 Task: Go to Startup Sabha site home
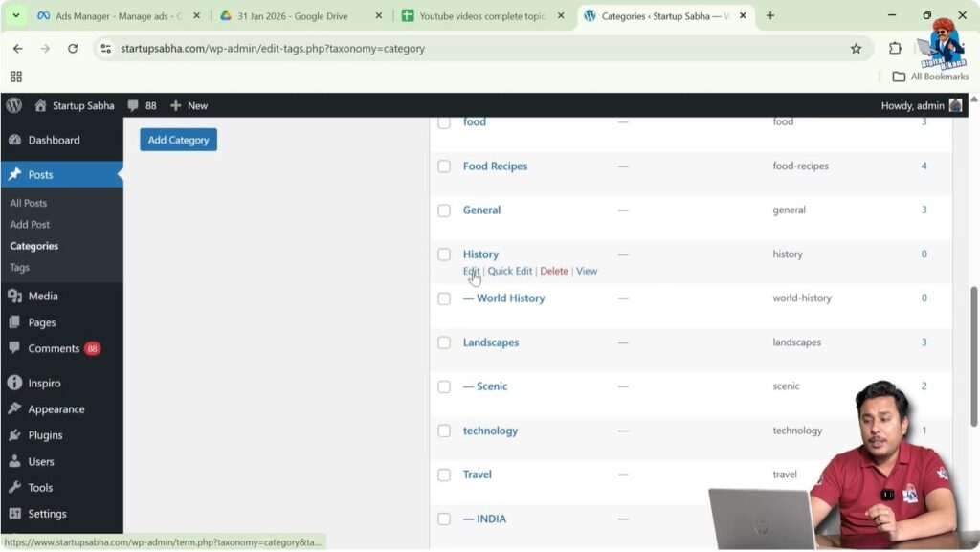point(75,105)
